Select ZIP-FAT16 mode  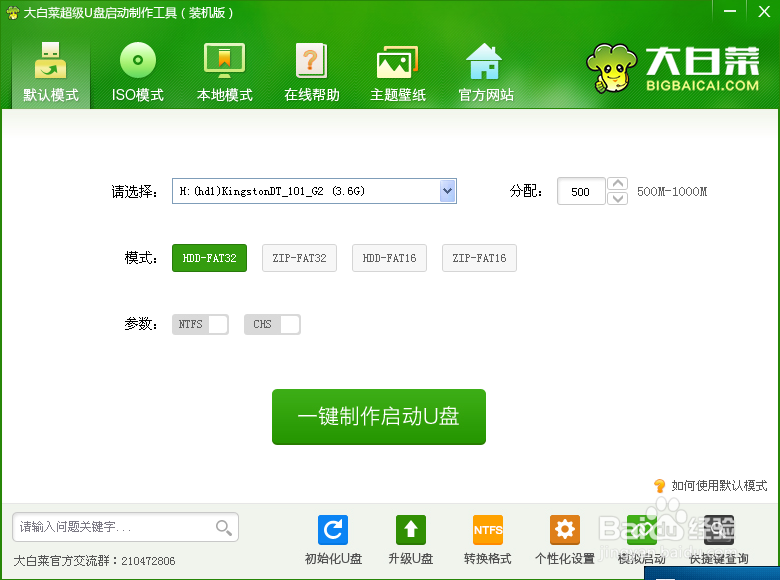coord(480,258)
